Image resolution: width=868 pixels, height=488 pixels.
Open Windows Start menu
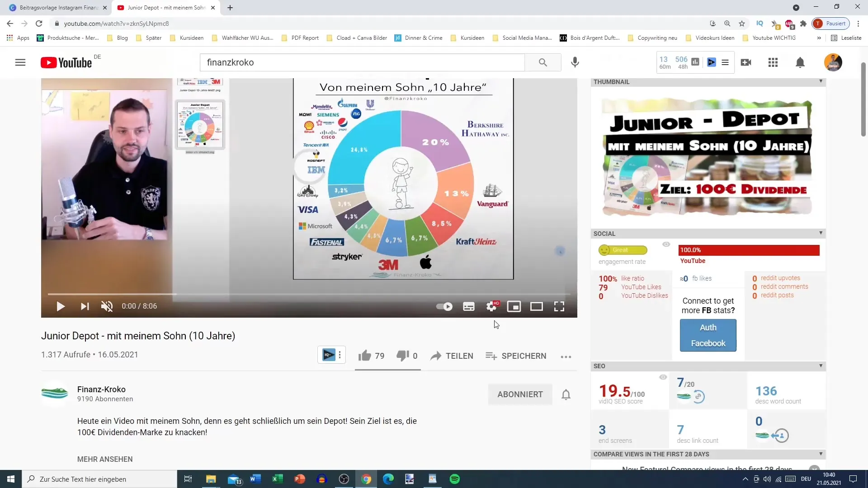coord(11,479)
